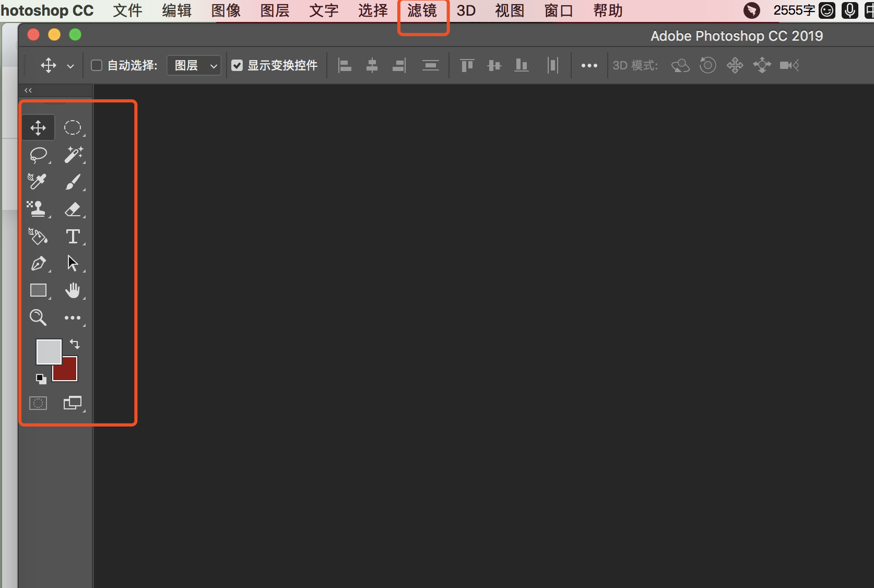This screenshot has height=588, width=874.
Task: Select the Clone Stamp tool
Action: [x=38, y=209]
